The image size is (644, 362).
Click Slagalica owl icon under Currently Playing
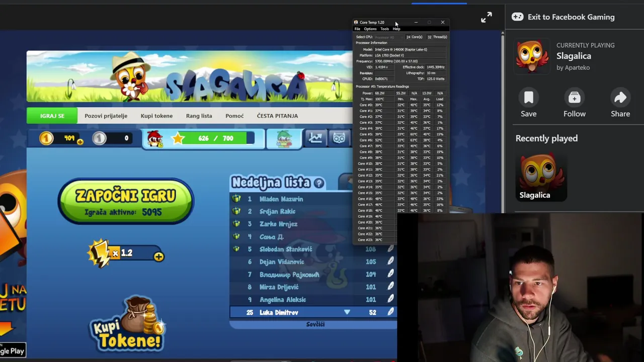532,56
